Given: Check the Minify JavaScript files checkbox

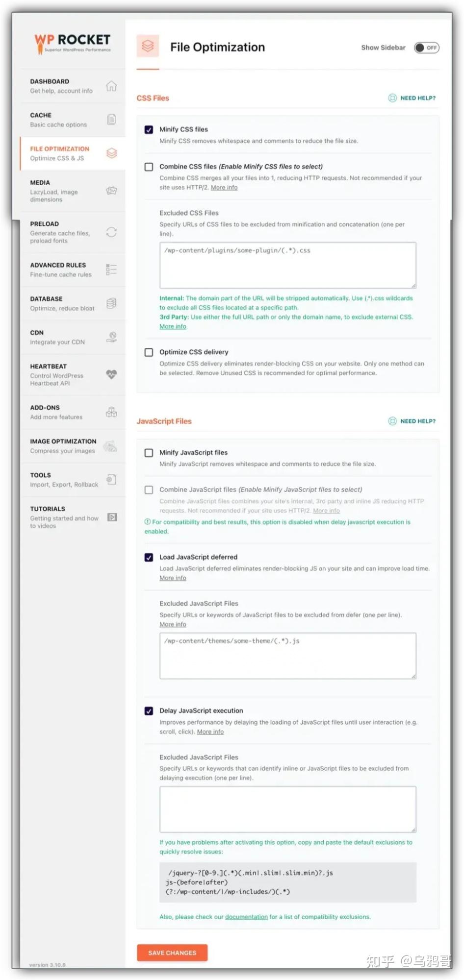Looking at the screenshot, I should pyautogui.click(x=149, y=453).
